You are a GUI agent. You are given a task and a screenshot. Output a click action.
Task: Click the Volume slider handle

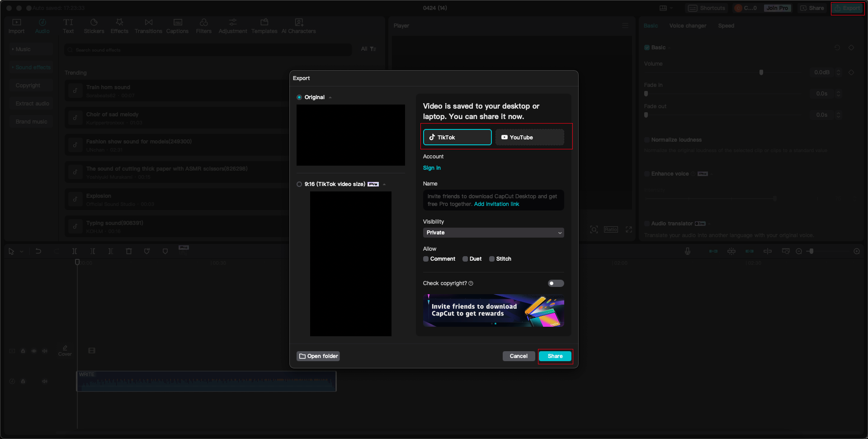click(761, 72)
